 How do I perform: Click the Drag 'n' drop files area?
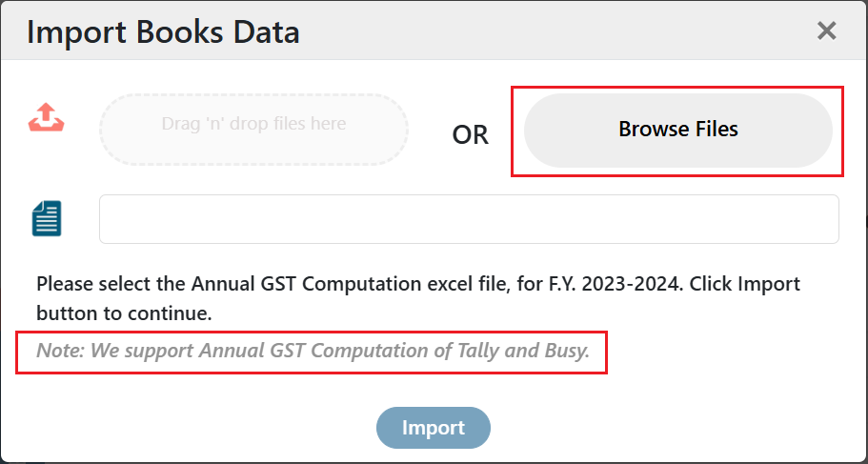click(253, 130)
